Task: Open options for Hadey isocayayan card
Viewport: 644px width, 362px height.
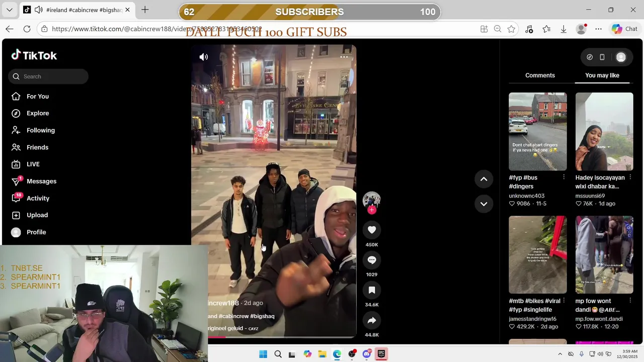Action: click(x=630, y=177)
